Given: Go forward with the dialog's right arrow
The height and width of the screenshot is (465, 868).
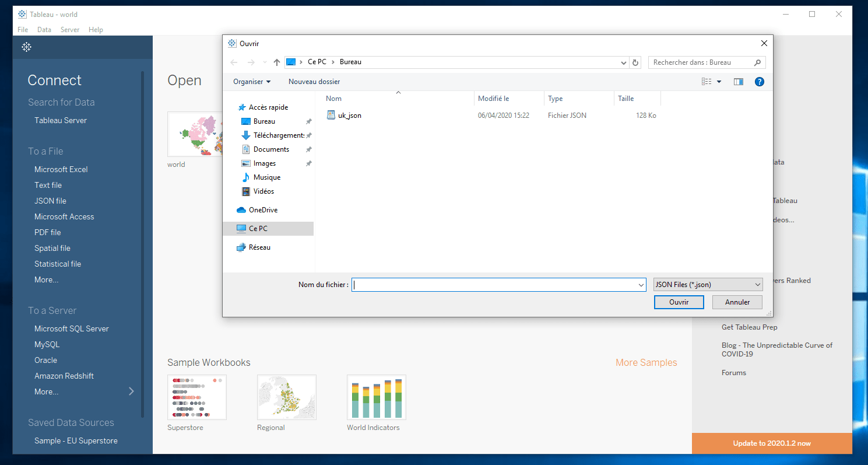Looking at the screenshot, I should coord(251,62).
